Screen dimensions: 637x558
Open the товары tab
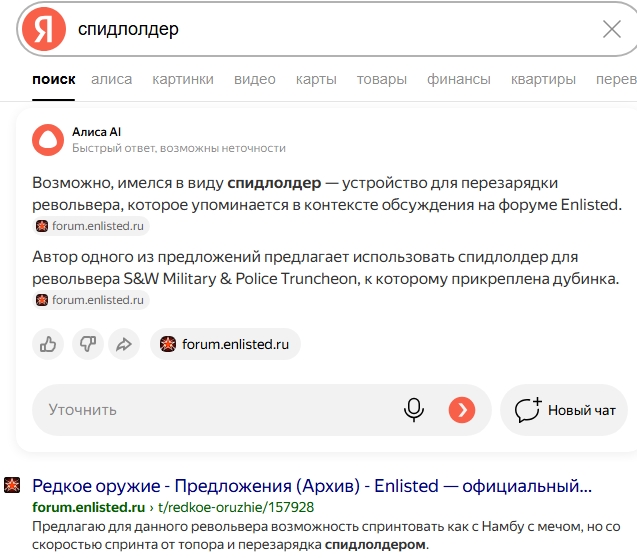point(382,79)
